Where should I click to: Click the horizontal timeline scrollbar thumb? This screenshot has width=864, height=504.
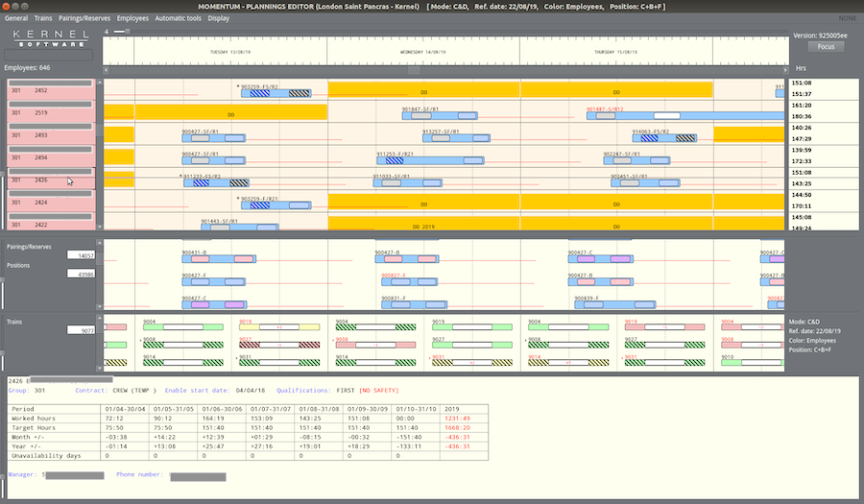tap(414, 70)
